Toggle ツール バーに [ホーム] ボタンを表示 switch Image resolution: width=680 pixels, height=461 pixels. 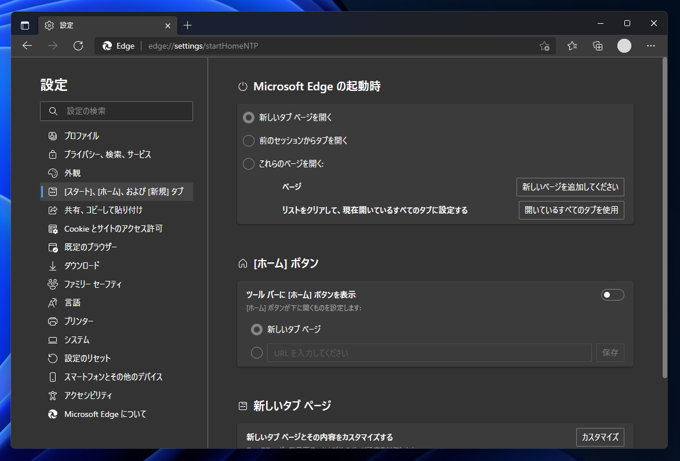[x=612, y=295]
